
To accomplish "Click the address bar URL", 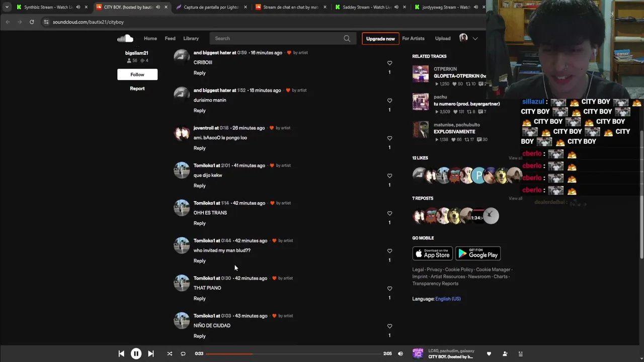I will pos(88,22).
